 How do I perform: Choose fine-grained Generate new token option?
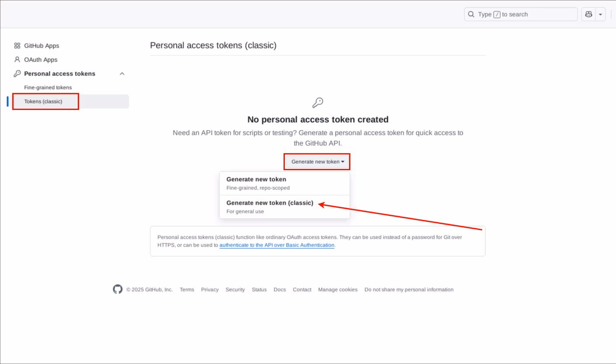256,179
